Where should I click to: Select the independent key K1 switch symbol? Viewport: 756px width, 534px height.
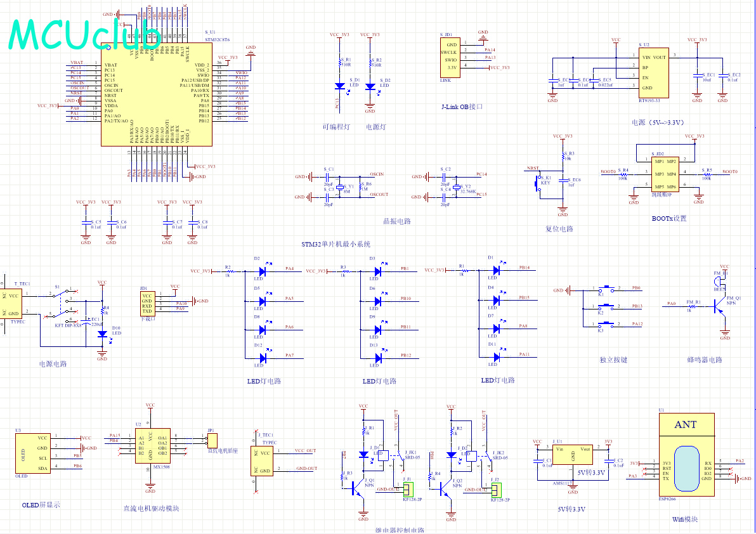tap(606, 288)
